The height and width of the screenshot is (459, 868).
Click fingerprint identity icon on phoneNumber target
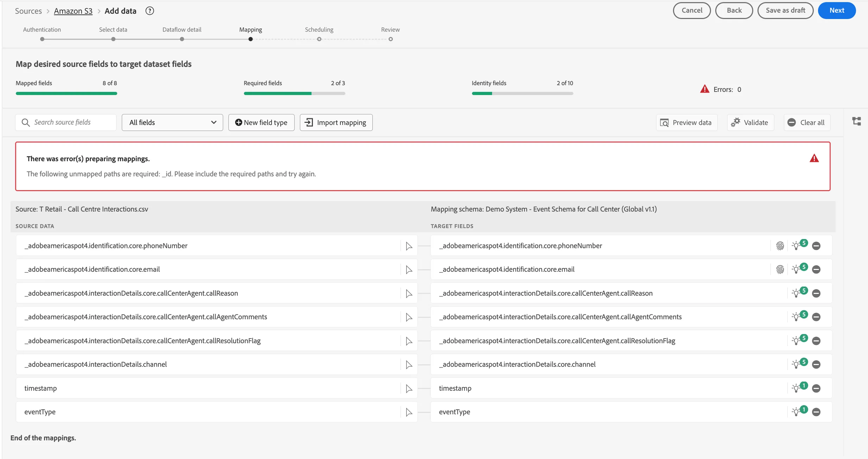780,246
